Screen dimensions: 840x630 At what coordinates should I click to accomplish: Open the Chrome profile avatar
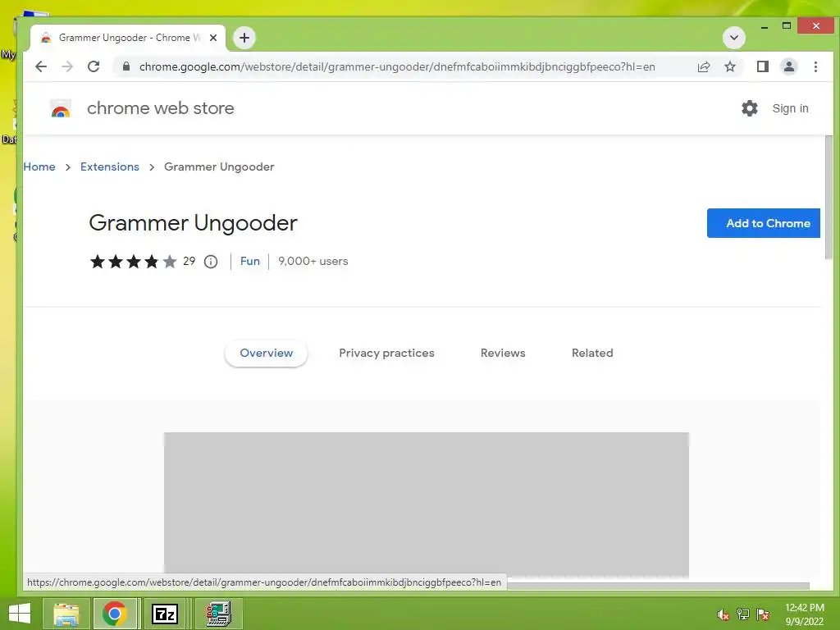click(x=788, y=66)
